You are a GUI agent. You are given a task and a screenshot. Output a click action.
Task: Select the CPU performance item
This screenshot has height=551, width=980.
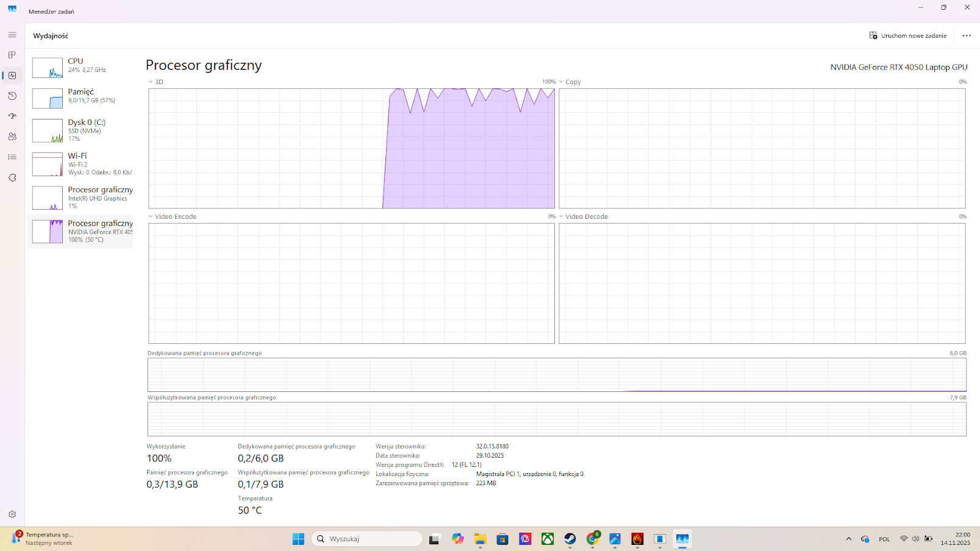[x=80, y=67]
